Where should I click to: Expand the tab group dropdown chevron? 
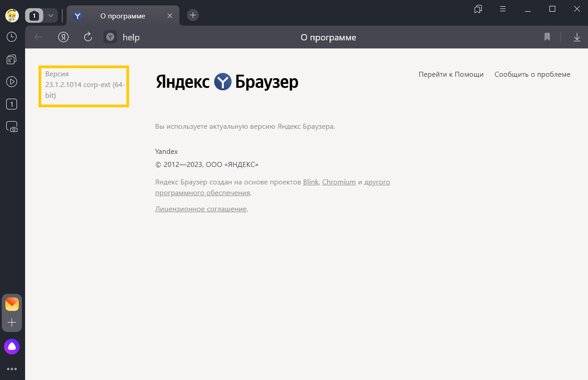tap(51, 16)
